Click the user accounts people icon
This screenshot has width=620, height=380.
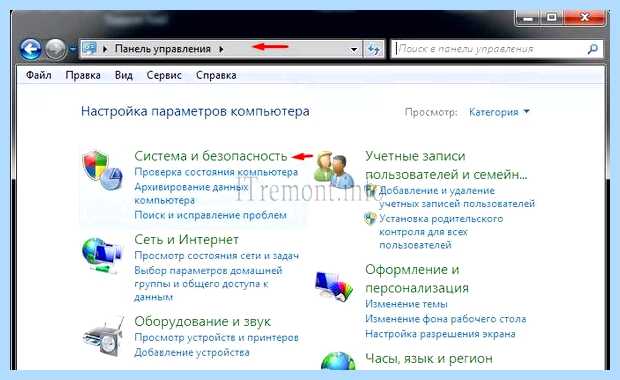(x=333, y=170)
